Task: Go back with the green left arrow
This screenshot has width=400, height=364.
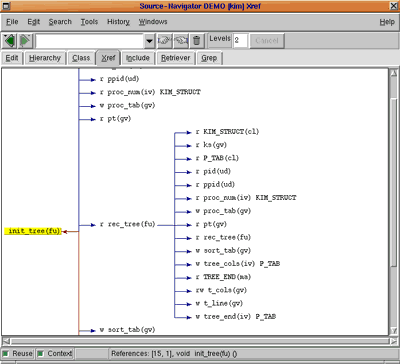Action: [10, 41]
